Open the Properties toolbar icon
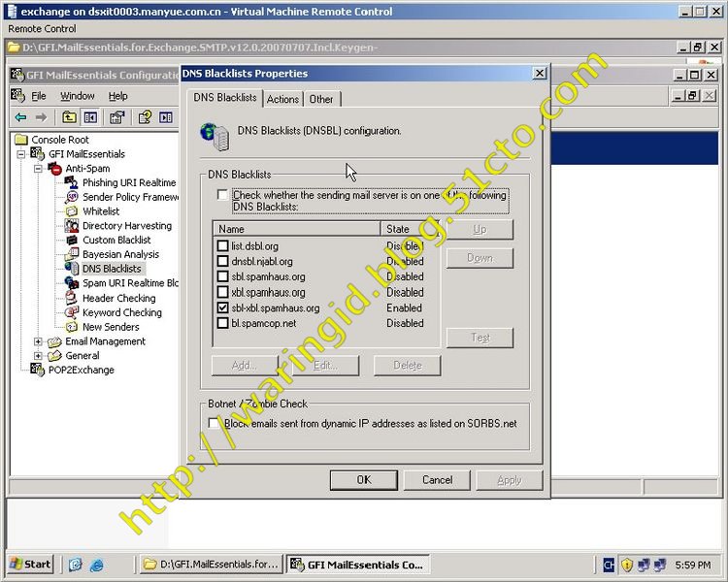Screen dimensions: 728x582 point(116,117)
